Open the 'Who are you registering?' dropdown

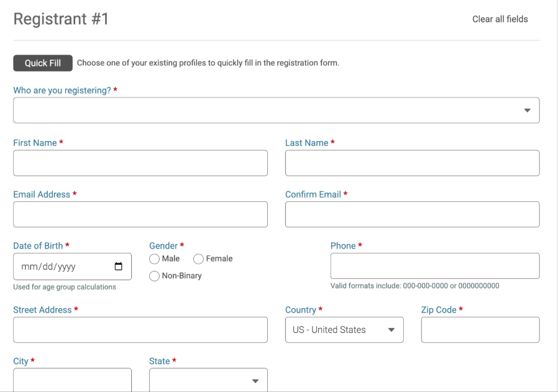tap(276, 111)
